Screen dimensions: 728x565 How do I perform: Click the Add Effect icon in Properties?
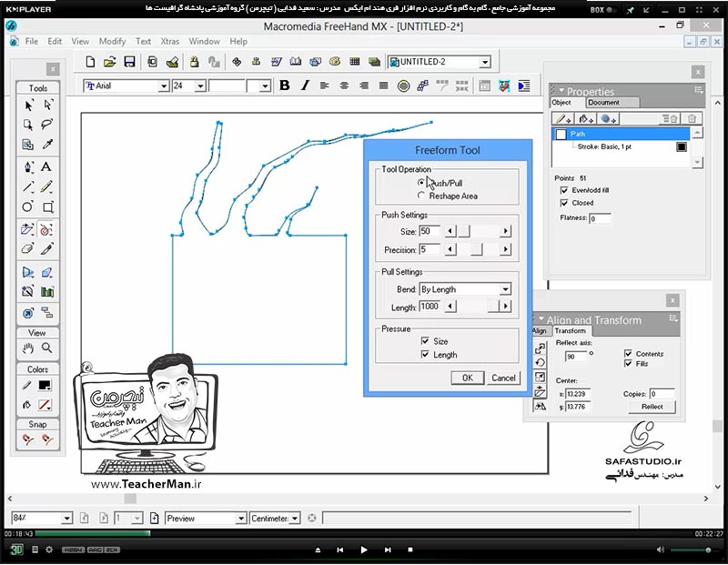[x=608, y=119]
